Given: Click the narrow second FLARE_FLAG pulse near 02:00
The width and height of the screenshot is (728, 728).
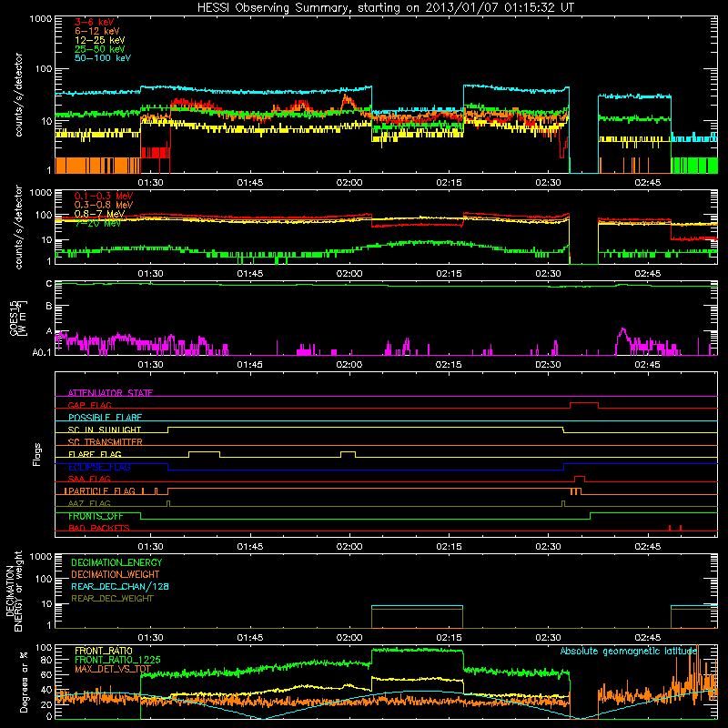Looking at the screenshot, I should click(x=349, y=452).
